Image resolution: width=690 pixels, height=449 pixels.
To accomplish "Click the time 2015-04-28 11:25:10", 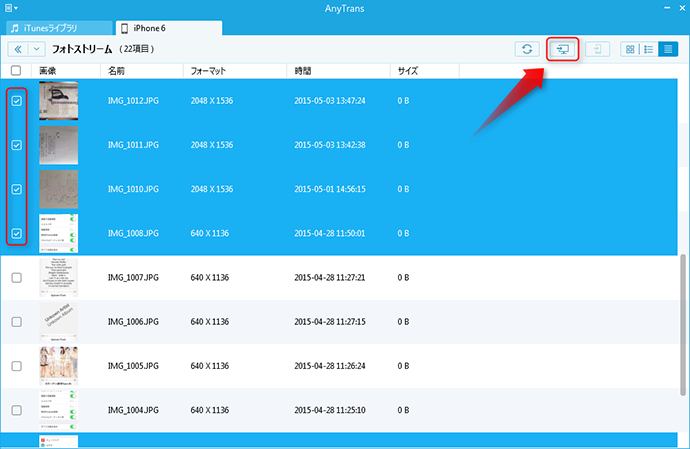I will pyautogui.click(x=330, y=410).
